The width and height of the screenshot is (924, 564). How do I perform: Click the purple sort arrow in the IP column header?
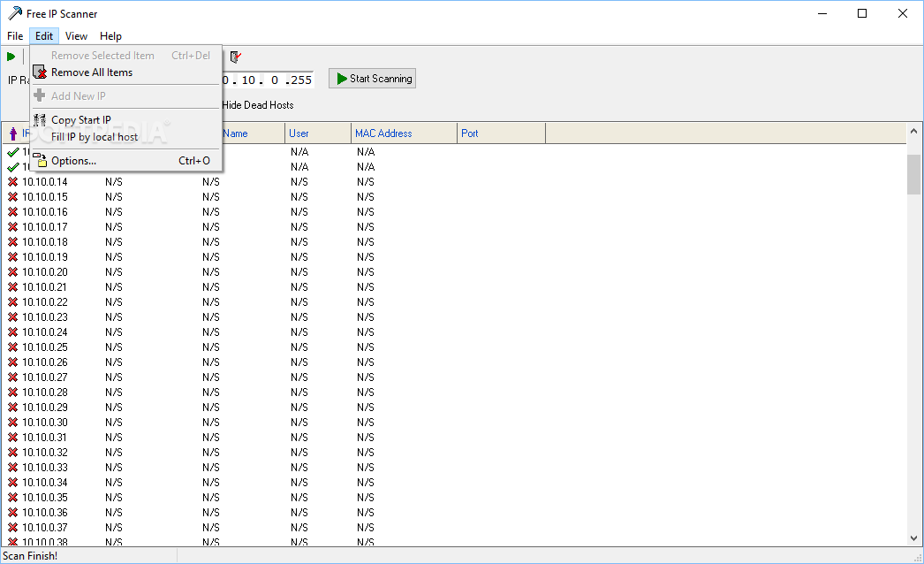pyautogui.click(x=13, y=133)
